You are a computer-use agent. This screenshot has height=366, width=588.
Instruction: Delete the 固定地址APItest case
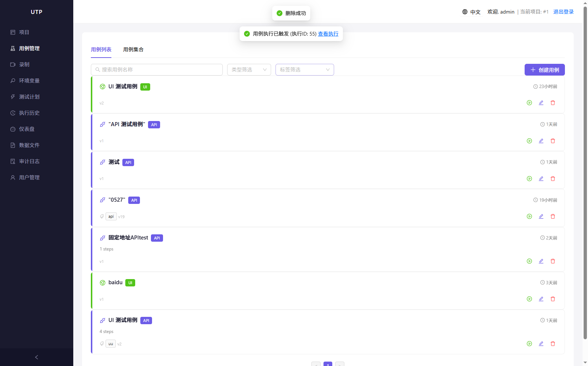coord(553,261)
